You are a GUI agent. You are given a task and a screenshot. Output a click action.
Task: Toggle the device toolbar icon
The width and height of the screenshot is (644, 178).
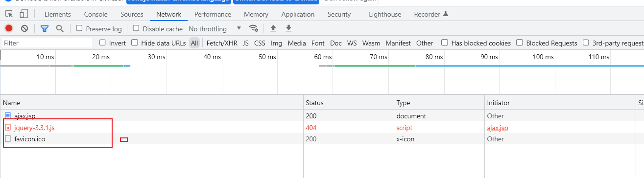pos(23,14)
